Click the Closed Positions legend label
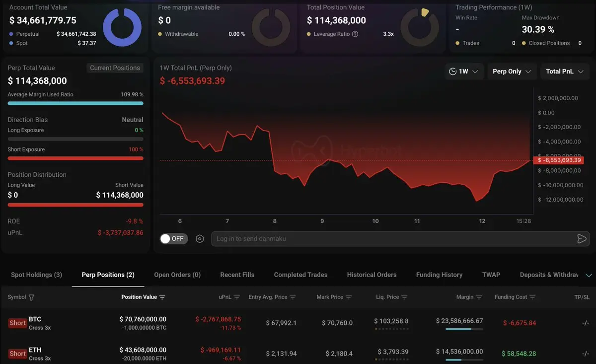596x364 pixels. [549, 43]
